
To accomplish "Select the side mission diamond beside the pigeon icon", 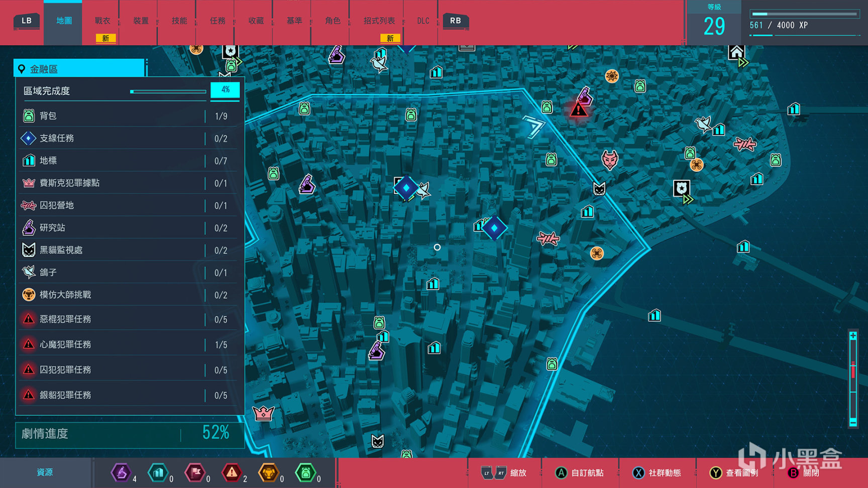I will (x=406, y=188).
